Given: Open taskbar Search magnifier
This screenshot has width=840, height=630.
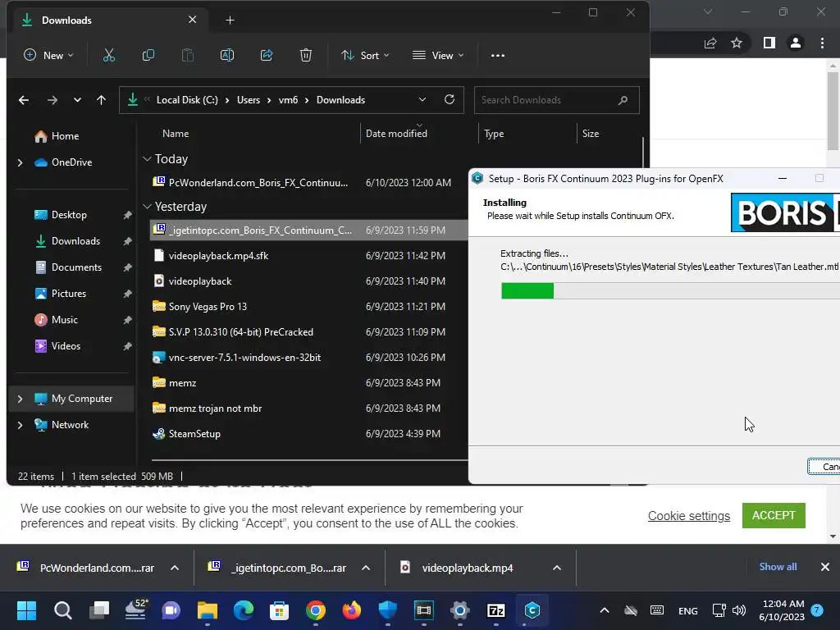Looking at the screenshot, I should coord(62,610).
